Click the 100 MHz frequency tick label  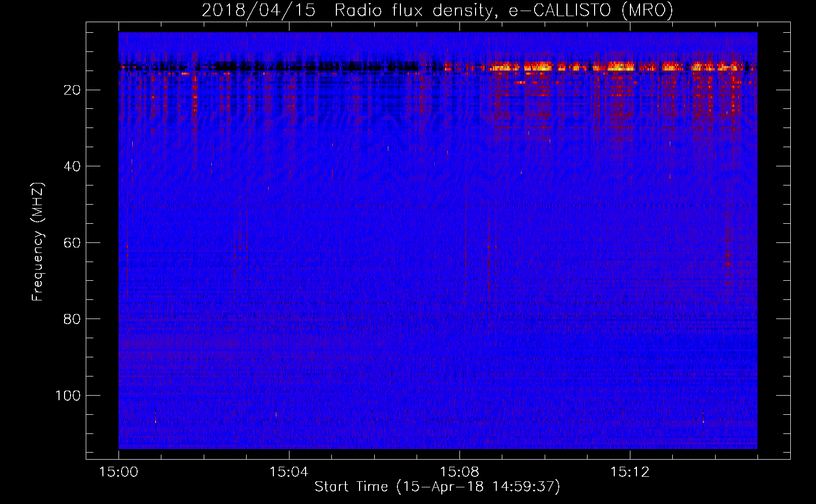coord(68,396)
